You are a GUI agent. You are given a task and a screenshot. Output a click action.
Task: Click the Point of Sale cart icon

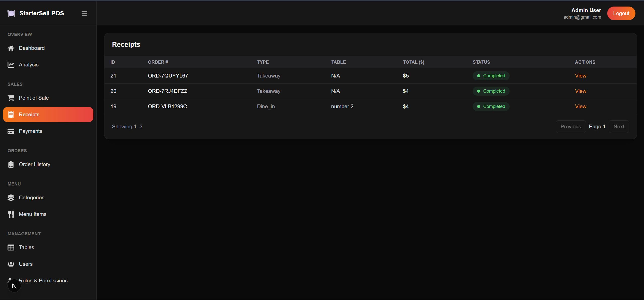[x=11, y=98]
